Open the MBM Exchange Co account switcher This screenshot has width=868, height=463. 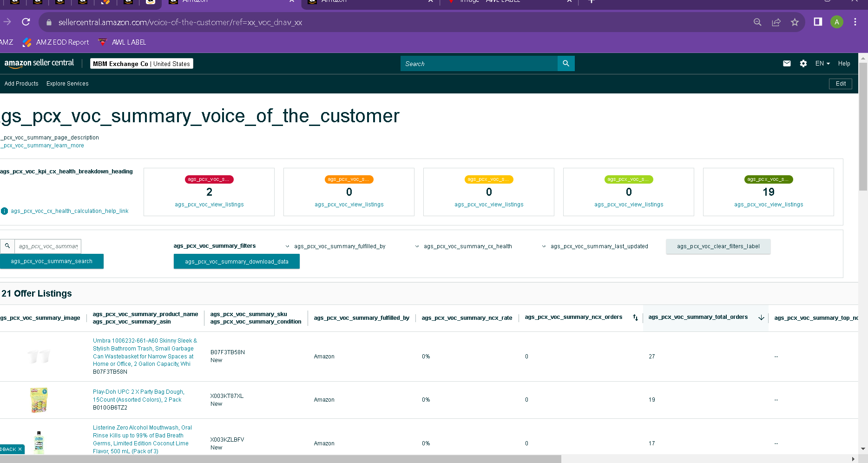142,64
